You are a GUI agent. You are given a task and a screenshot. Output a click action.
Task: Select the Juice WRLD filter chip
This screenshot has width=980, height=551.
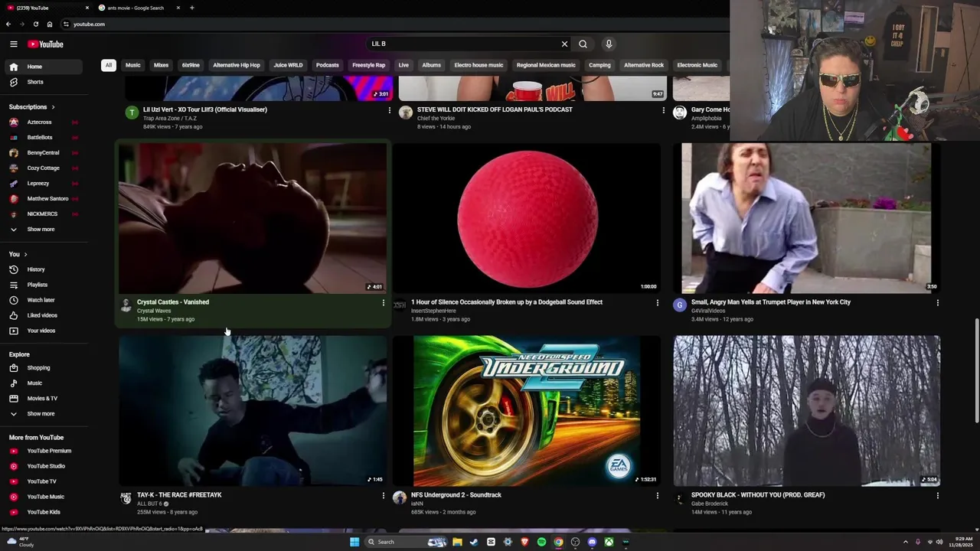(288, 65)
